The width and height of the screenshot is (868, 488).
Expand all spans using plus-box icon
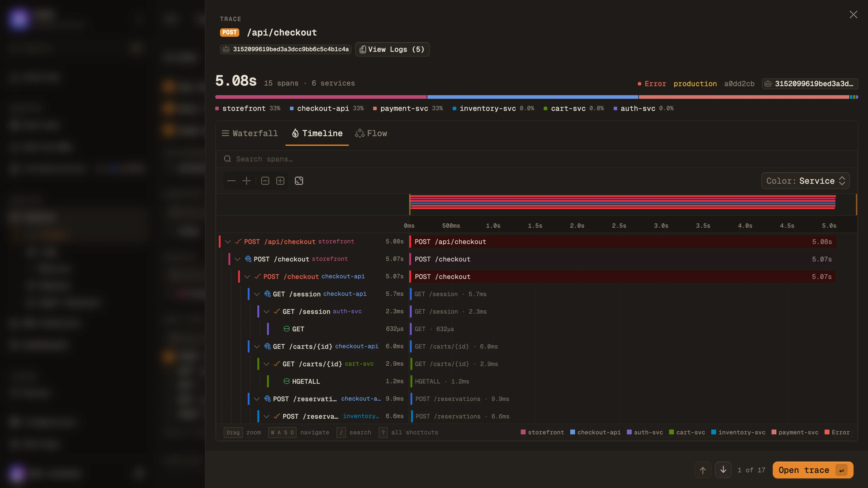click(280, 181)
